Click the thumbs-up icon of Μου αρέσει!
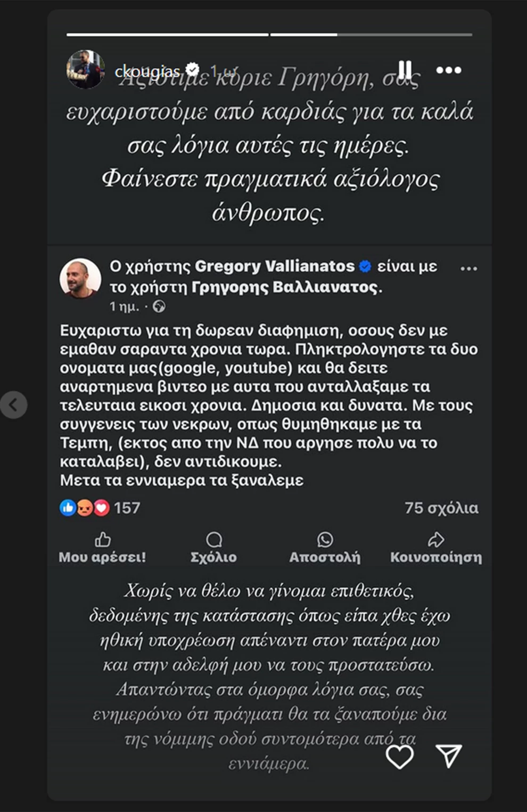The height and width of the screenshot is (812, 527). click(x=102, y=540)
